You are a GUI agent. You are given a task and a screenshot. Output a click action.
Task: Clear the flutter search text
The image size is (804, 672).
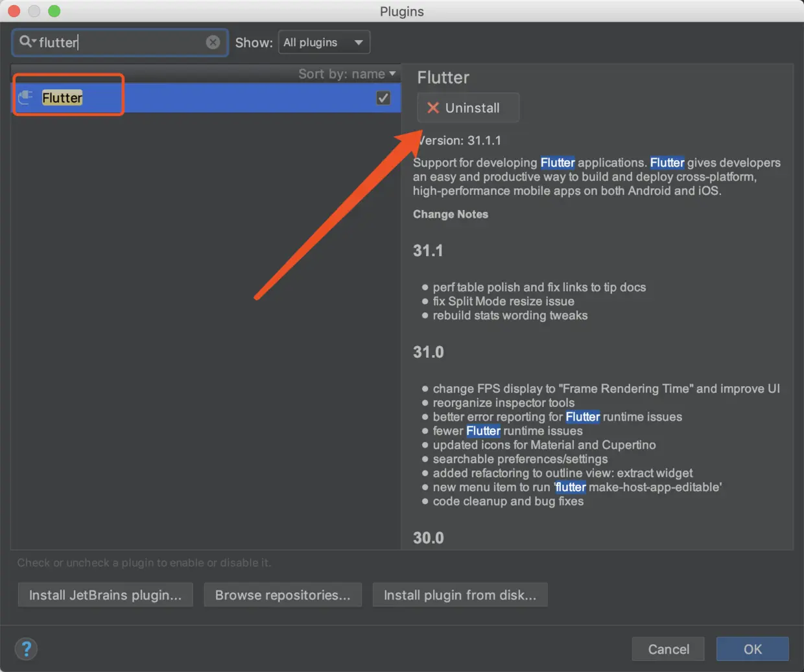pyautogui.click(x=213, y=42)
